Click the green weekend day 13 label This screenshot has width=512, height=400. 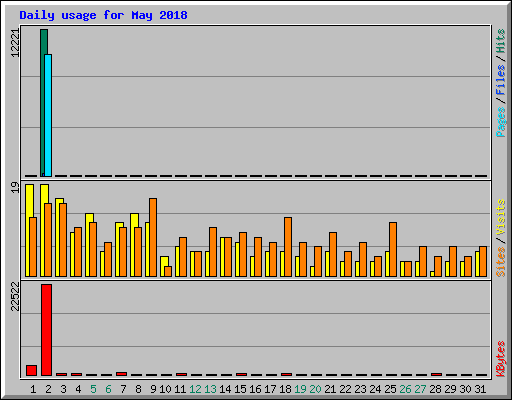(210, 389)
